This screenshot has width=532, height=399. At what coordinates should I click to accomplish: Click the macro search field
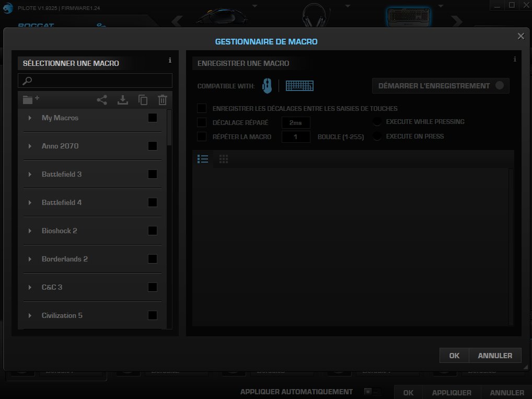click(95, 80)
